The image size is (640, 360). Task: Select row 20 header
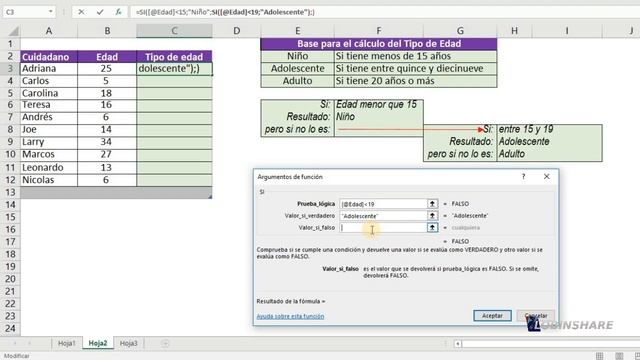point(10,279)
